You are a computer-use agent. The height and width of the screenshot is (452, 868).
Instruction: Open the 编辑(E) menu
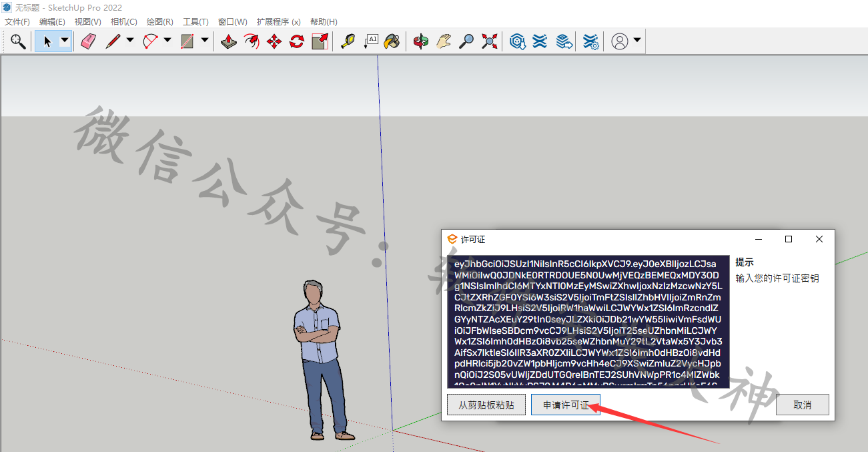click(52, 22)
